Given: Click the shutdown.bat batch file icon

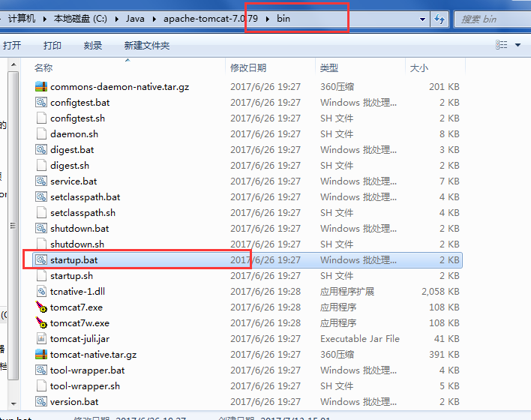Looking at the screenshot, I should coord(41,228).
